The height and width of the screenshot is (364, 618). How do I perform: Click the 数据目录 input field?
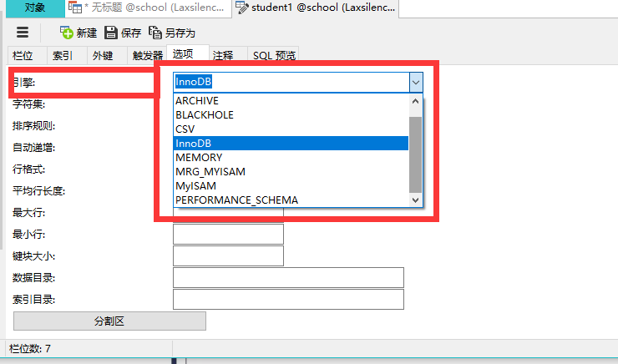(x=288, y=277)
